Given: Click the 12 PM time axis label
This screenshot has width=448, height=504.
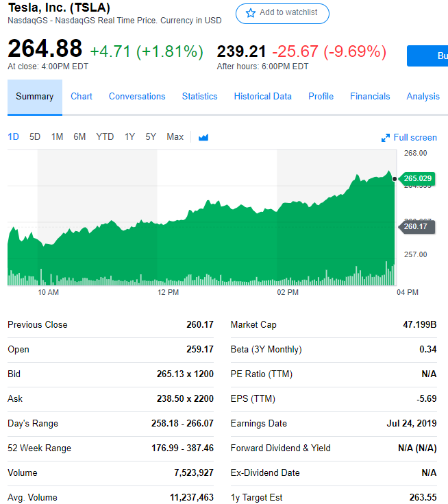Looking at the screenshot, I should [x=168, y=293].
